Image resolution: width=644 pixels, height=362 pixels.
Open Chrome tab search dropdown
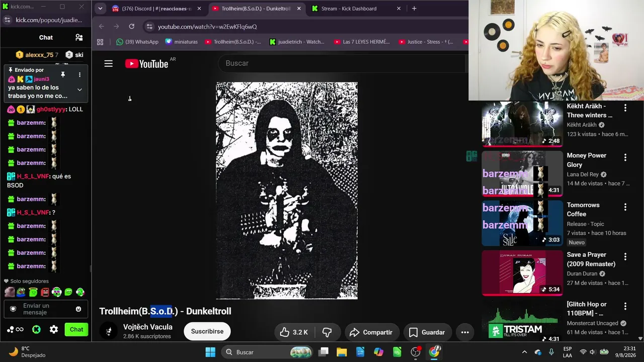tap(100, 9)
